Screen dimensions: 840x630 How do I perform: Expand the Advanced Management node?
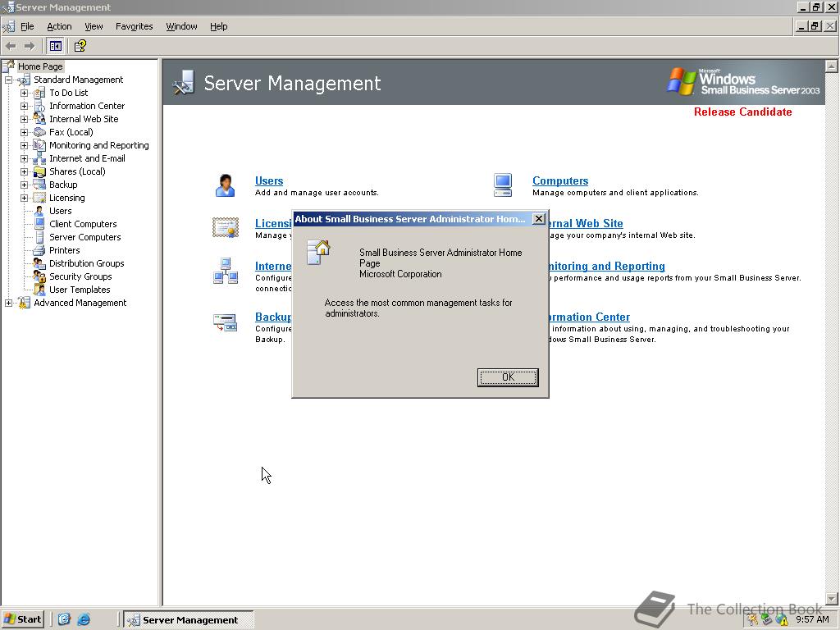(x=8, y=304)
